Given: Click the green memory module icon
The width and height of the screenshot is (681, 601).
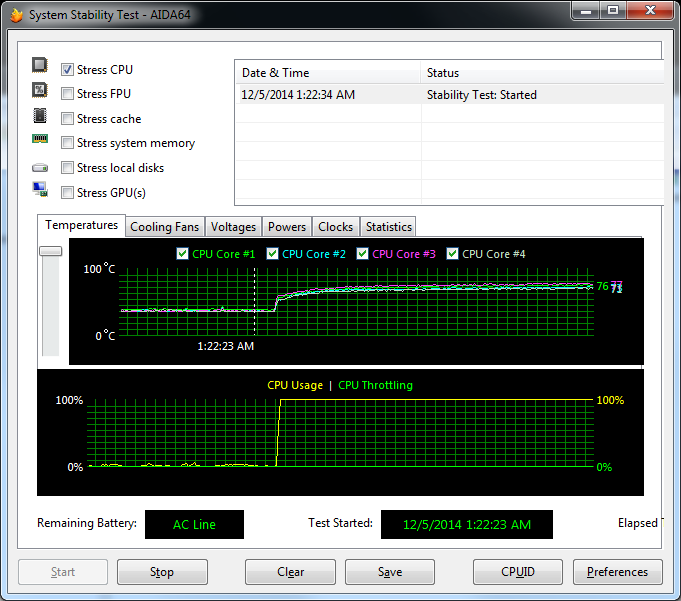Looking at the screenshot, I should [x=40, y=139].
